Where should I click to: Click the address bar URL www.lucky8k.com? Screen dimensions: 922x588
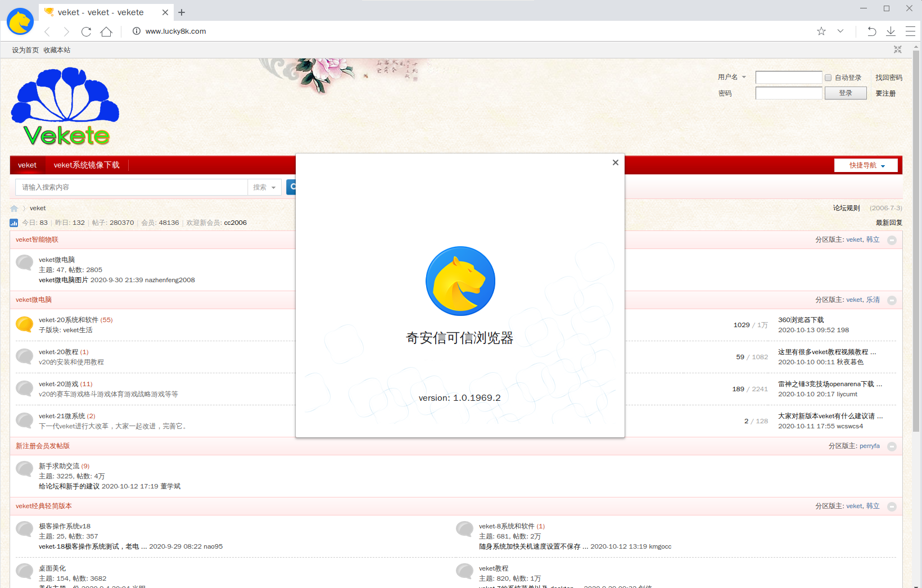point(175,31)
